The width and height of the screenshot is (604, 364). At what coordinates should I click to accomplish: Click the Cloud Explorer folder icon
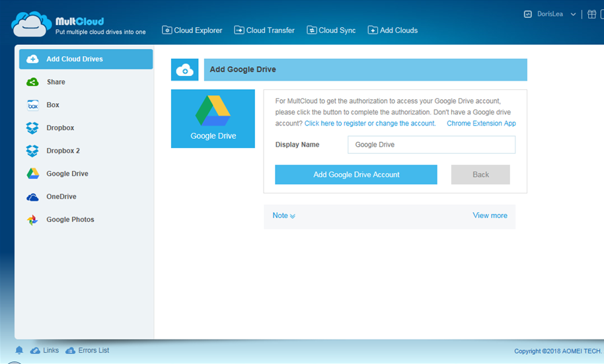[x=167, y=30]
